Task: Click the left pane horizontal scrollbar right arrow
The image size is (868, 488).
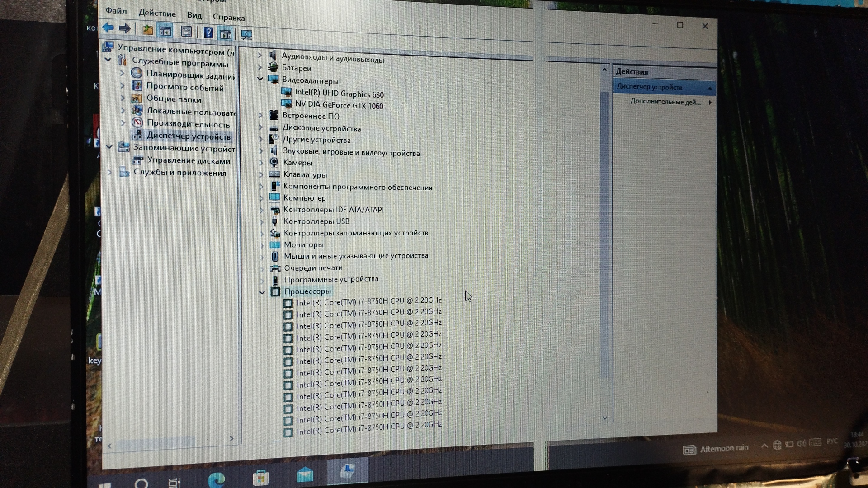Action: 231,439
